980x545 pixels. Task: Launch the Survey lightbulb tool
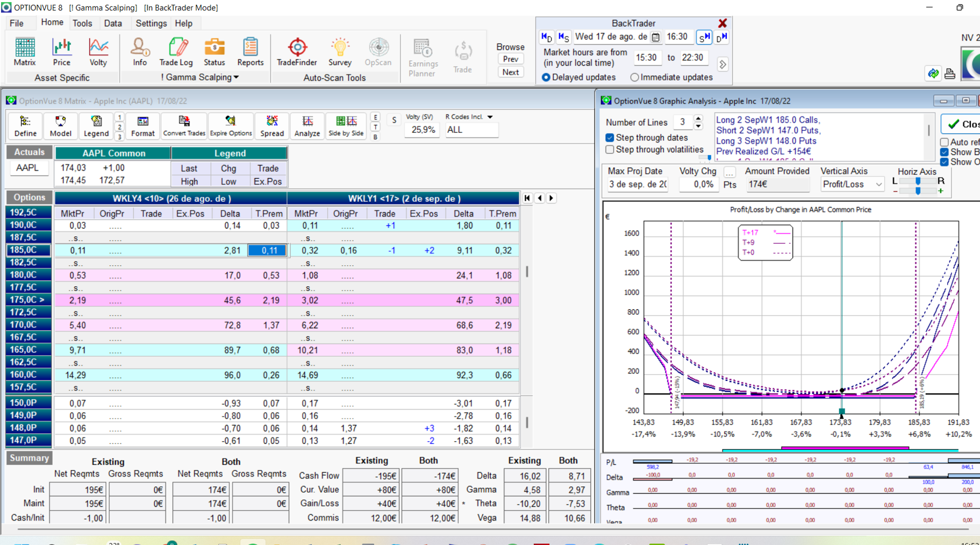tap(340, 52)
